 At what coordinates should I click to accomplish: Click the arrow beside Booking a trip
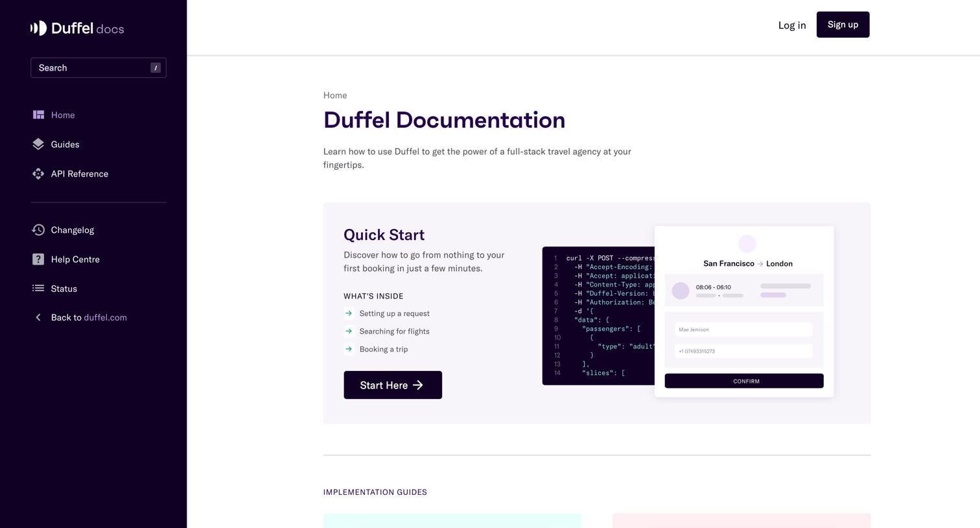coord(349,349)
